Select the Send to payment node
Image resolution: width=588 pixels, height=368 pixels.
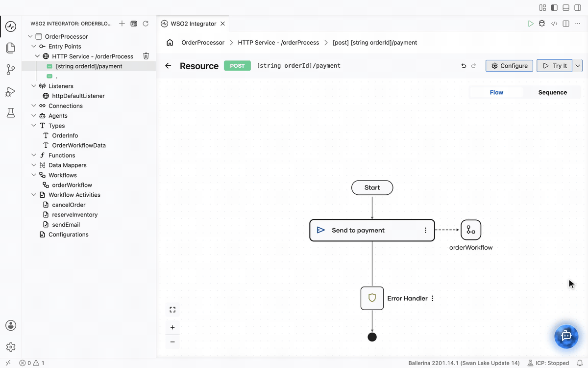coord(372,230)
